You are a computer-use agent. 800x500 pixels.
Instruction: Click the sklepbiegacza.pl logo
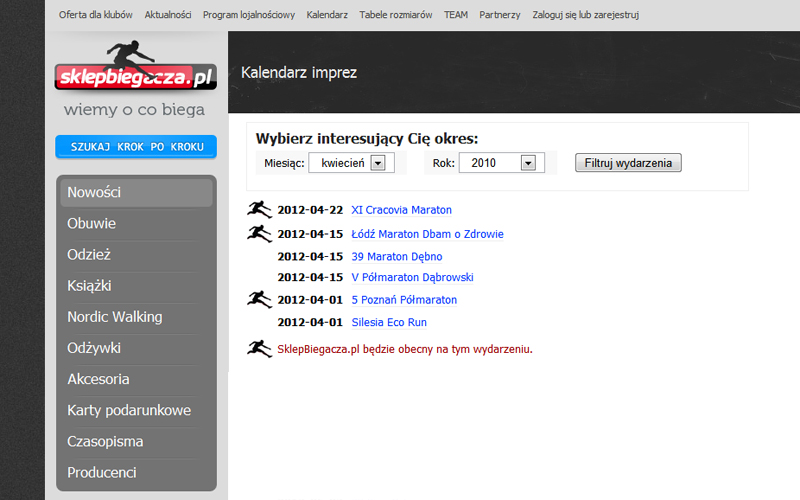point(136,66)
